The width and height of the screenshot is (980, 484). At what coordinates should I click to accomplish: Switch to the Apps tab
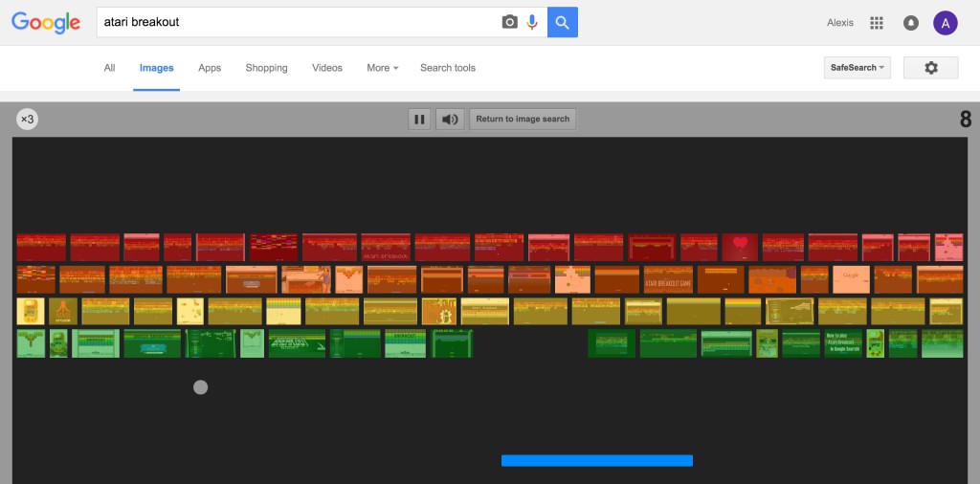[x=210, y=68]
